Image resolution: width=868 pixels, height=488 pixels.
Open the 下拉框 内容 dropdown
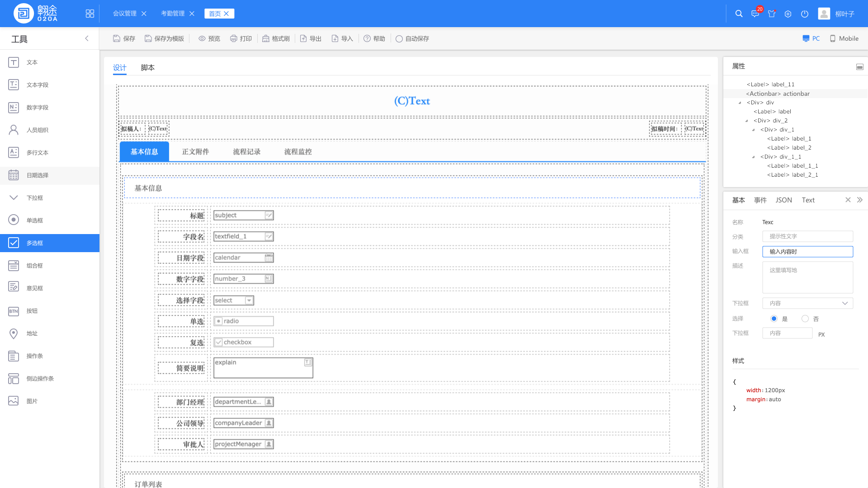click(807, 303)
